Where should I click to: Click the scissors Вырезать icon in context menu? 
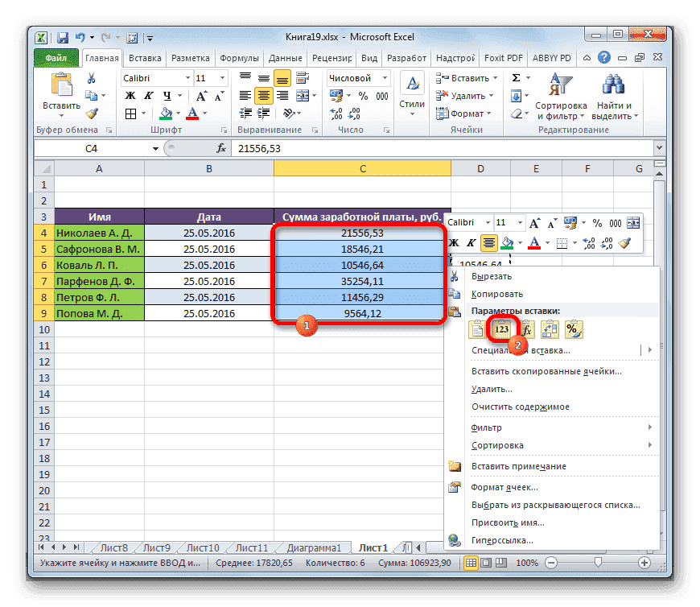[455, 275]
